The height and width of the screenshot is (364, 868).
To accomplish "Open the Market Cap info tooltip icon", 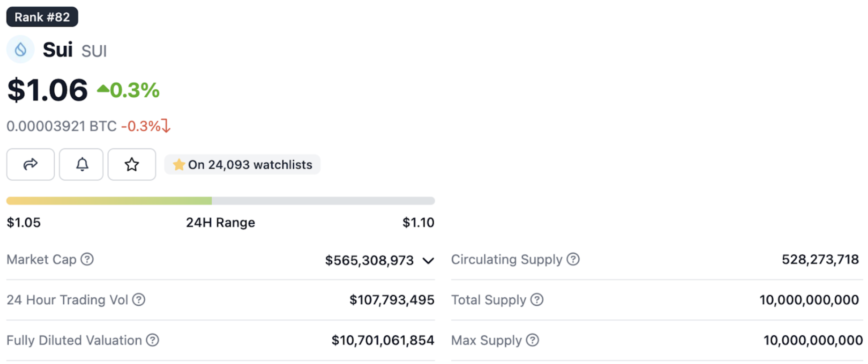I will (x=87, y=259).
